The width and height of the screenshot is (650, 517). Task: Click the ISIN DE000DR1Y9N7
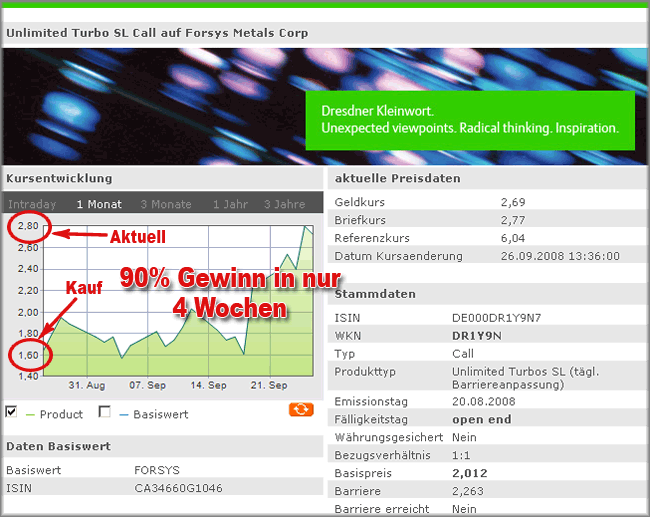(x=496, y=318)
